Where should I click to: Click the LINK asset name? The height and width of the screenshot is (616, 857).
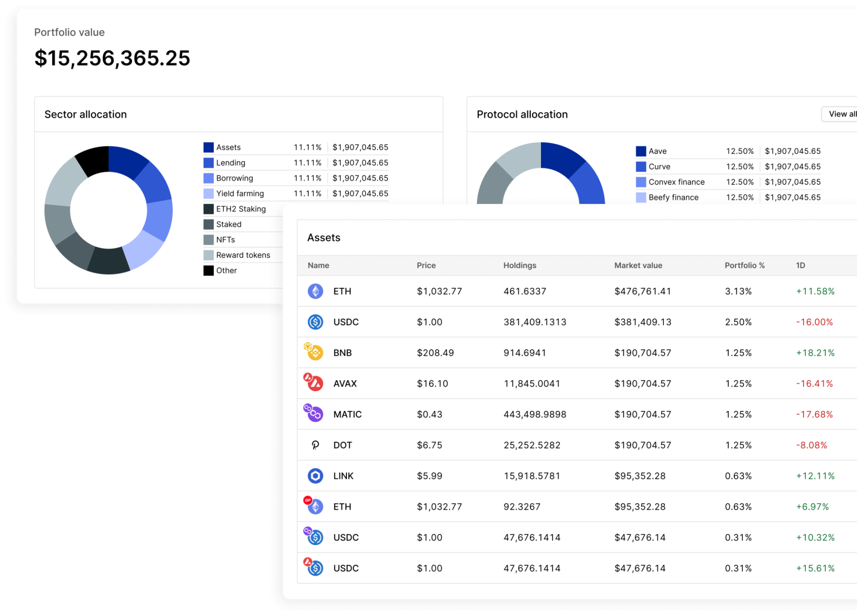343,476
